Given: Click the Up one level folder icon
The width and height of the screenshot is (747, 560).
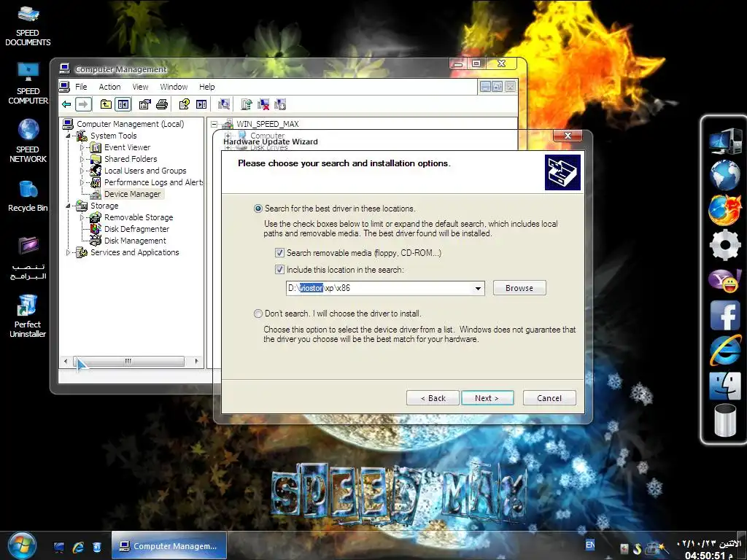Looking at the screenshot, I should click(x=106, y=104).
